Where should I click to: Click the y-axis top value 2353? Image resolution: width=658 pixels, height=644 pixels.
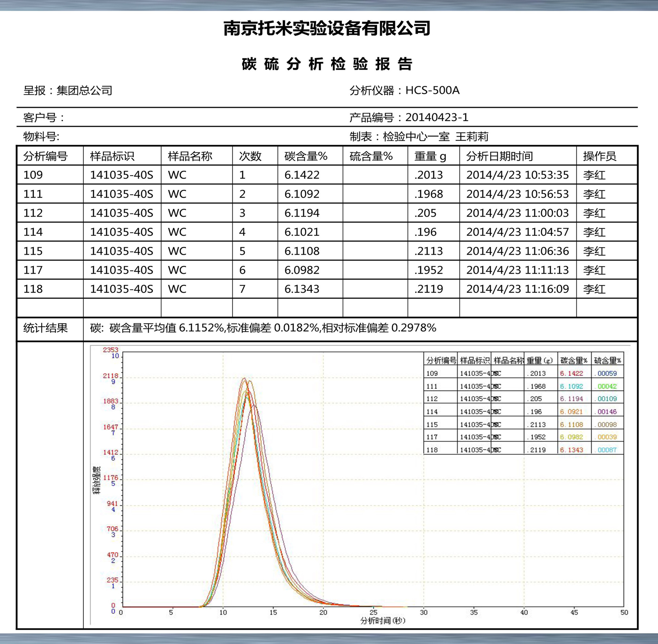pos(110,350)
